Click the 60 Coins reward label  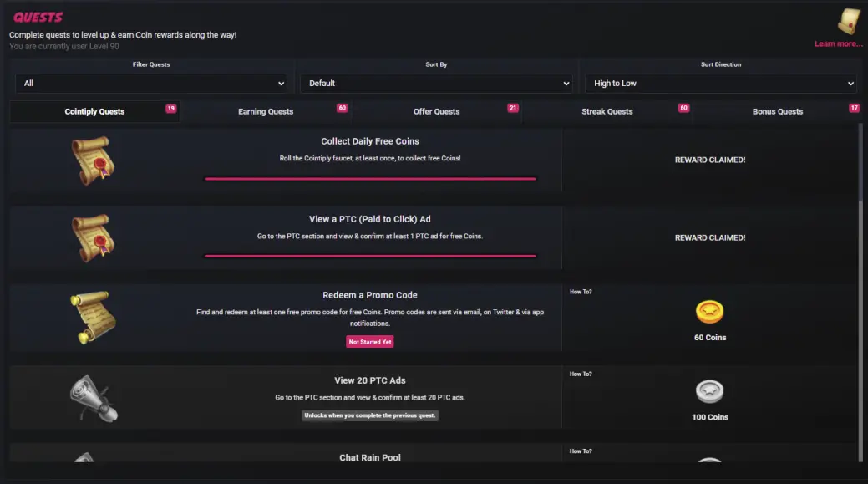(x=709, y=337)
